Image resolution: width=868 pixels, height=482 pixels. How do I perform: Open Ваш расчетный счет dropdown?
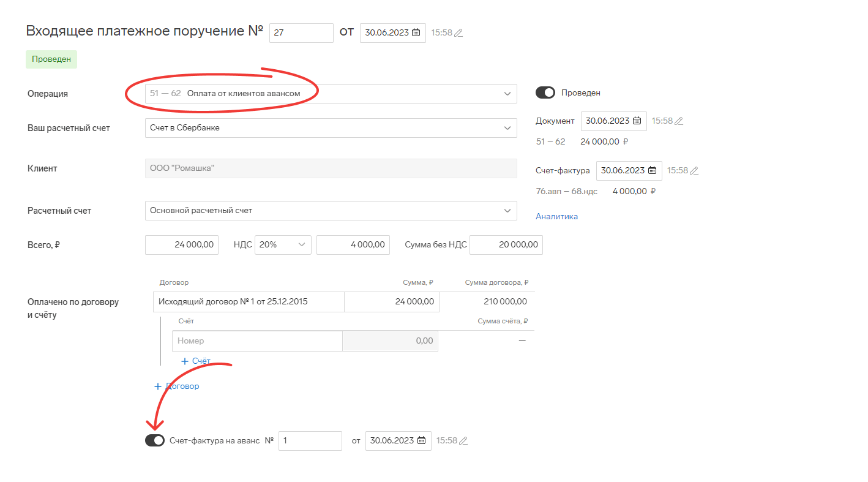tap(507, 128)
